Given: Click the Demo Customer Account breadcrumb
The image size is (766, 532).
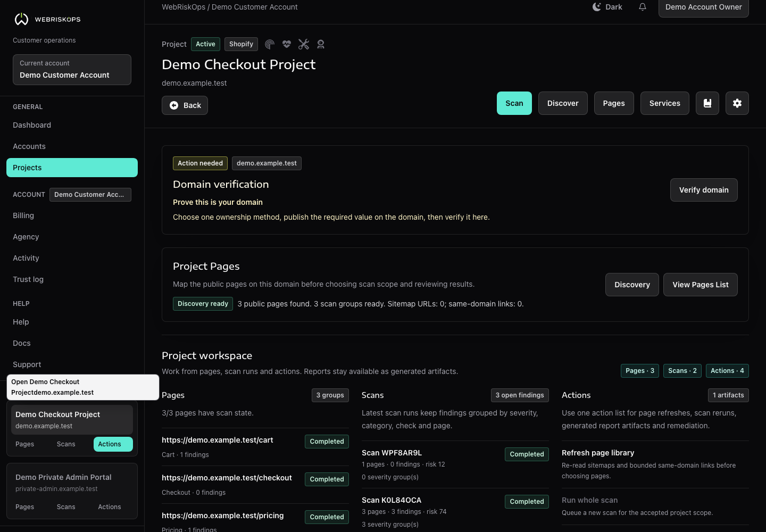Looking at the screenshot, I should (255, 7).
